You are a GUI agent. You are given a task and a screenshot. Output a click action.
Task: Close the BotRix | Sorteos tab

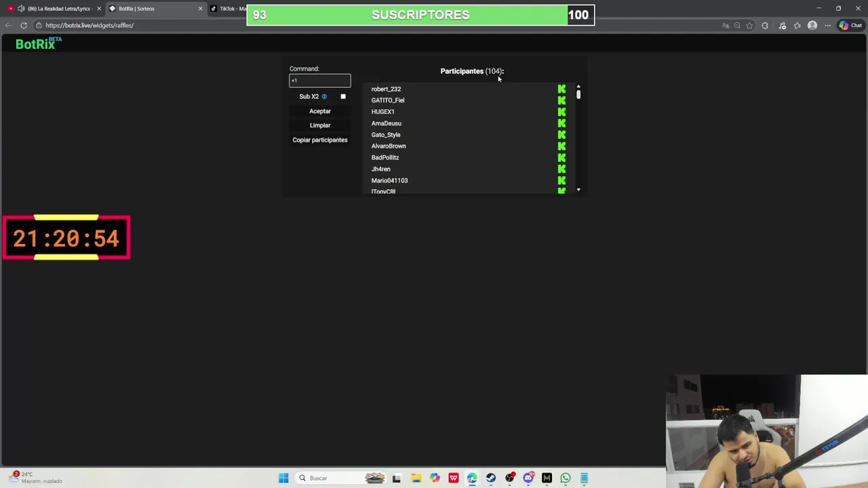click(200, 9)
